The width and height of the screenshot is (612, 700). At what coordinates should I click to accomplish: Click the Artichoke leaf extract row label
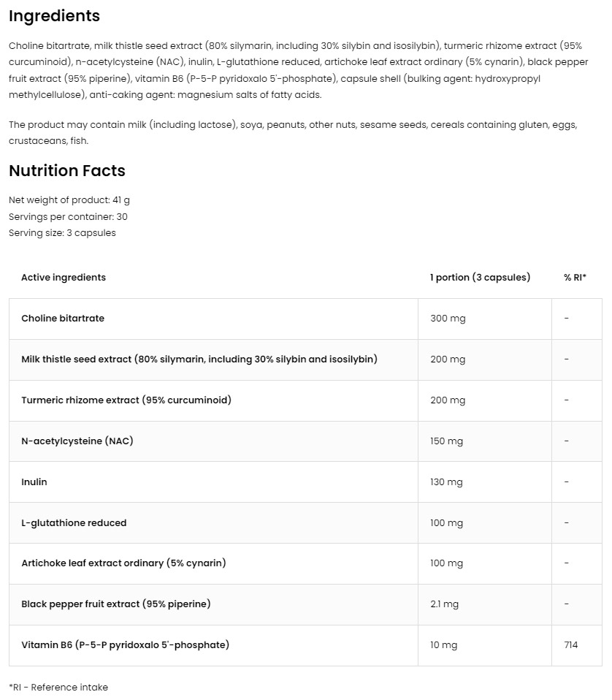click(x=123, y=563)
